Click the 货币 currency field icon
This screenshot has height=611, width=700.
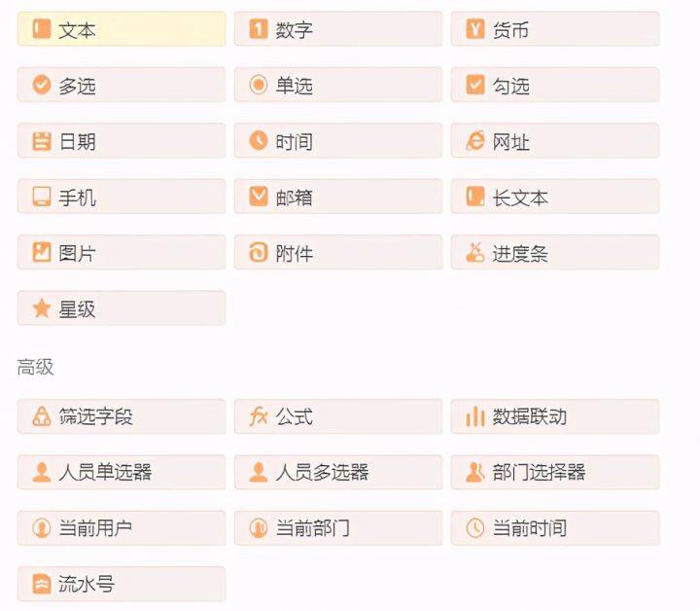(474, 29)
